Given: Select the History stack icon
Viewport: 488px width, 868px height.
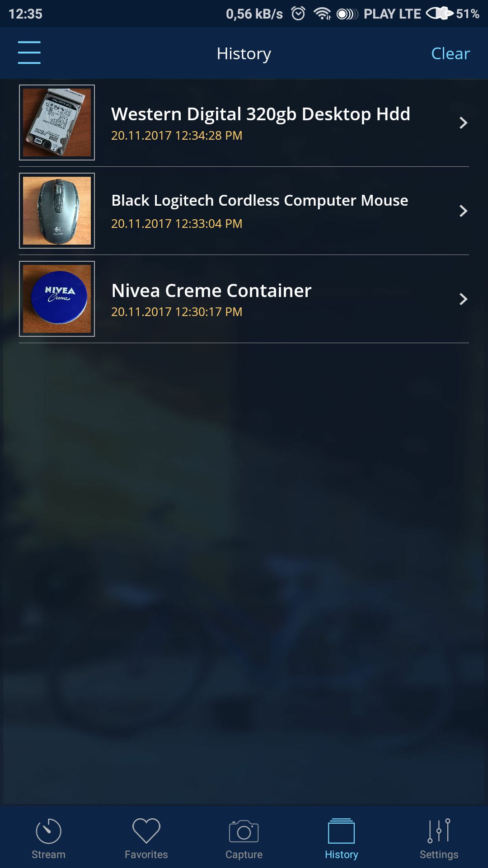Looking at the screenshot, I should (x=341, y=831).
